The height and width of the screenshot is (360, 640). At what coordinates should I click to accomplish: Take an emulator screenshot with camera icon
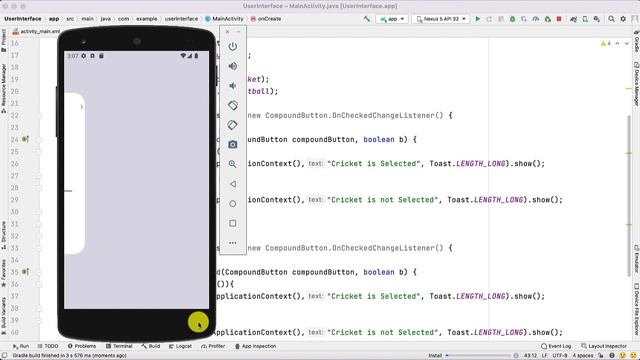coord(233,144)
